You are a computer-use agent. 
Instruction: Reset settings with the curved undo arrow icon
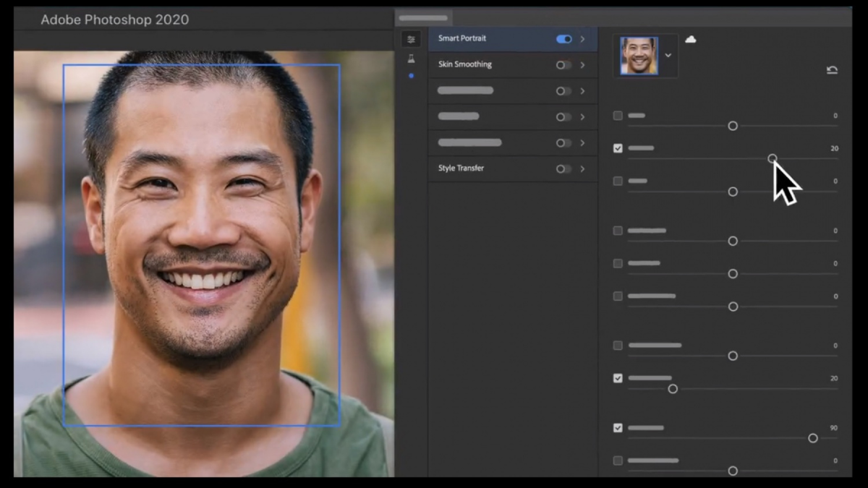[832, 70]
